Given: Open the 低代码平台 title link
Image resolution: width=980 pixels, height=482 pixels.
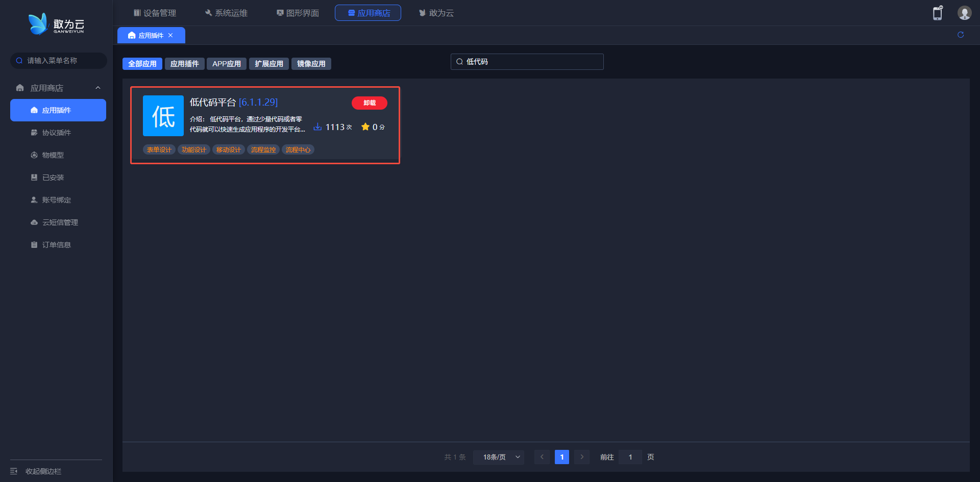Looking at the screenshot, I should pyautogui.click(x=213, y=102).
